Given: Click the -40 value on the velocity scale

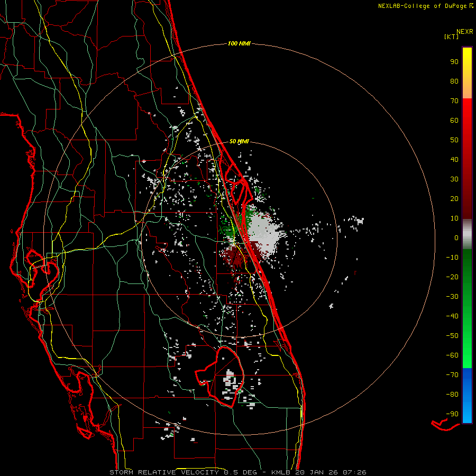Looking at the screenshot, I should (452, 316).
